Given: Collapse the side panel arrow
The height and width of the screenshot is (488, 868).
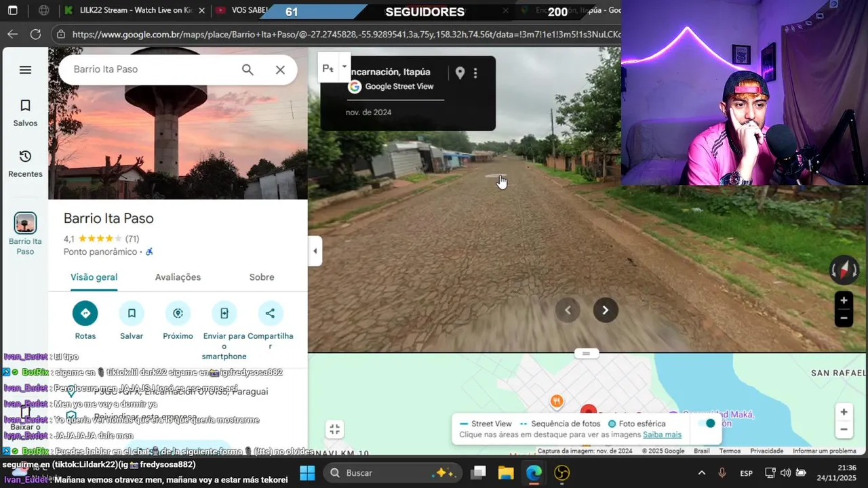Looking at the screenshot, I should pyautogui.click(x=315, y=251).
